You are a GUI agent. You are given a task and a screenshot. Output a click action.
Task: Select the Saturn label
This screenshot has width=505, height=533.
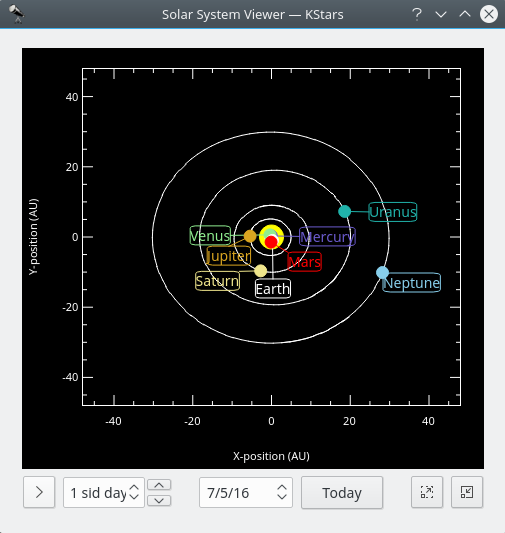point(217,281)
